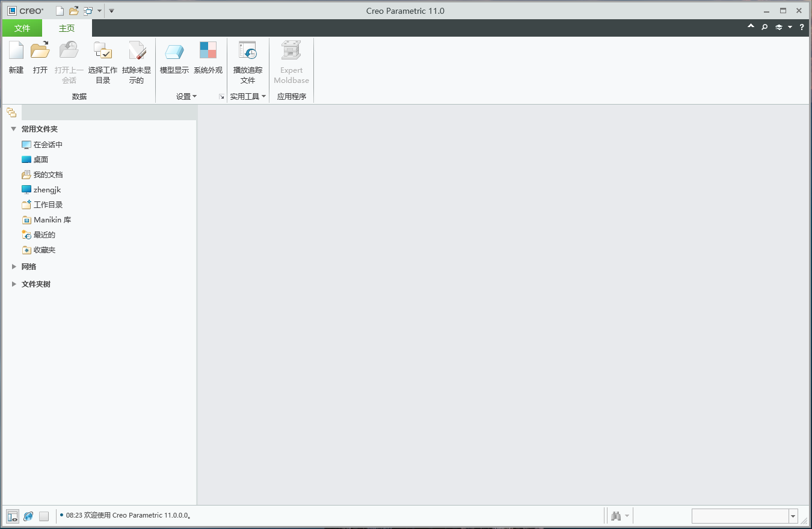Open the Manikin 库 folder

click(51, 219)
